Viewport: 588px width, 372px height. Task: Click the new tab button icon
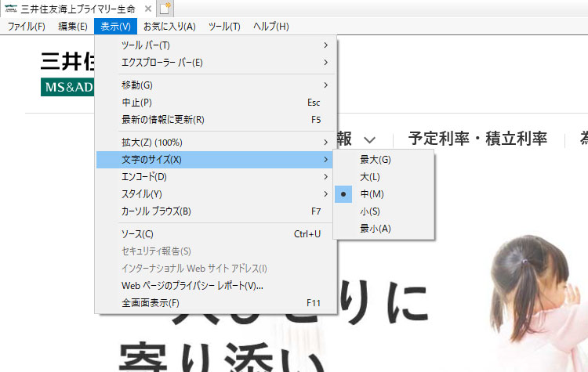pyautogui.click(x=165, y=9)
